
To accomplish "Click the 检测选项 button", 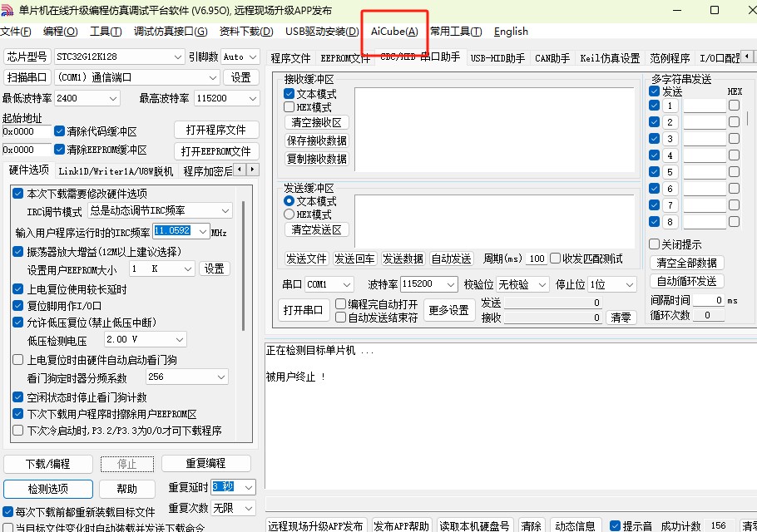I will [x=47, y=489].
